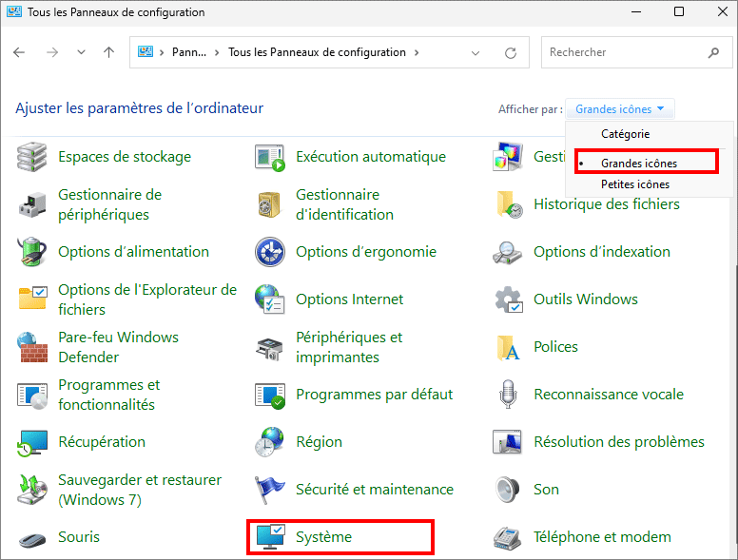Open the recent locations dropdown arrow
The height and width of the screenshot is (560, 738).
81,52
